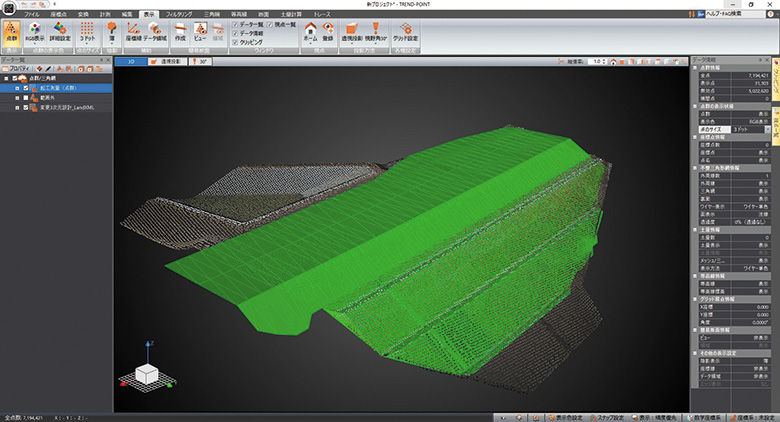Click the help question mark icon

click(x=771, y=14)
